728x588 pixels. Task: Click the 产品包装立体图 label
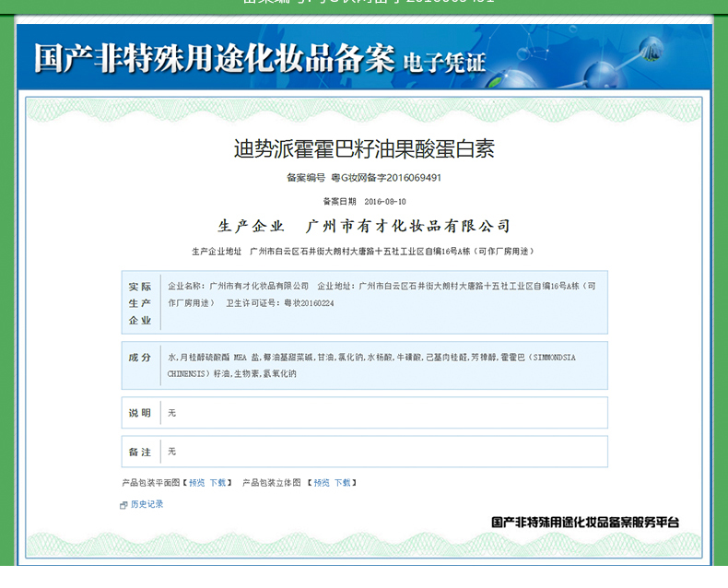272,483
